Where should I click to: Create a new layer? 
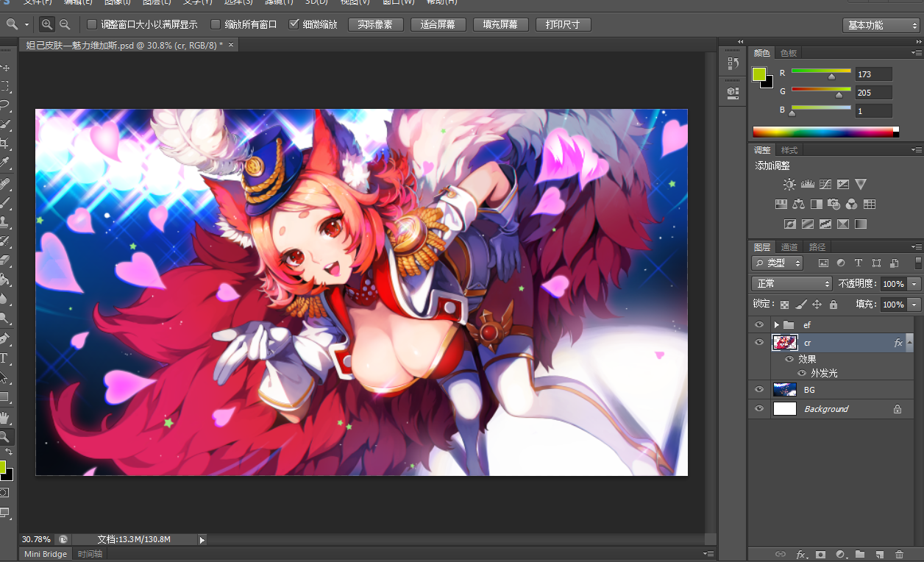879,554
